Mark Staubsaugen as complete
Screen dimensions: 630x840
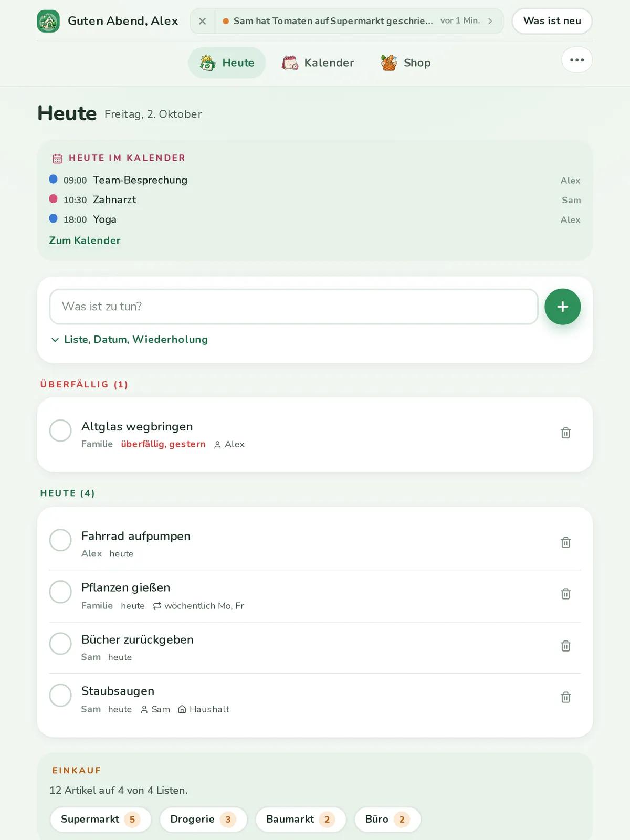click(60, 695)
